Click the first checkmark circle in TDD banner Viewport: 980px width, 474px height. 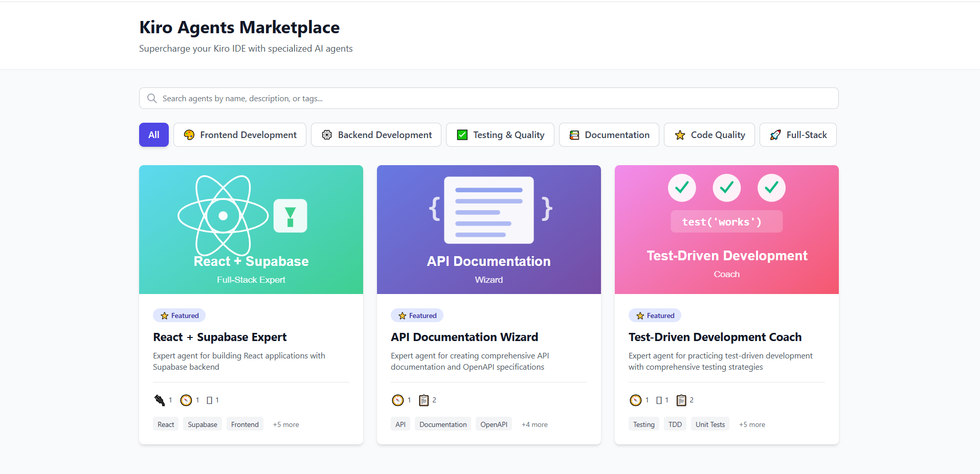pos(682,188)
